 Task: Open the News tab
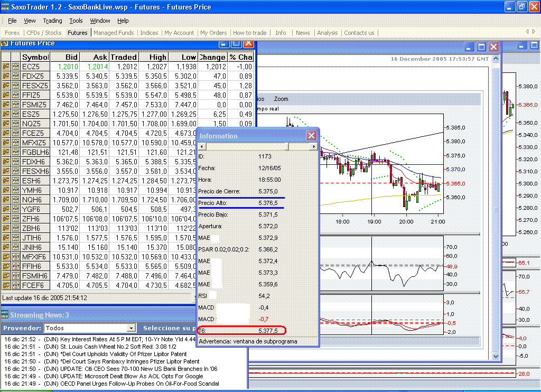(x=303, y=33)
